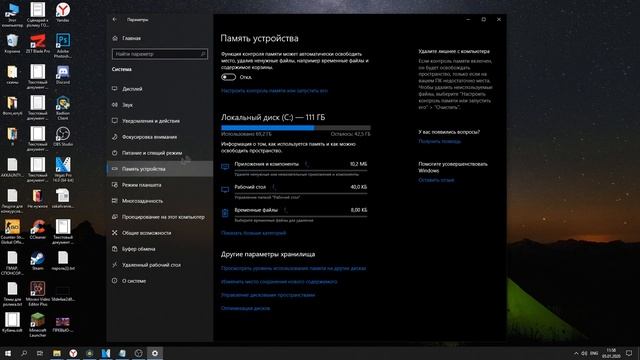This screenshot has width=640, height=360.
Task: Click the Settings gear on the taskbar
Action: [x=155, y=353]
